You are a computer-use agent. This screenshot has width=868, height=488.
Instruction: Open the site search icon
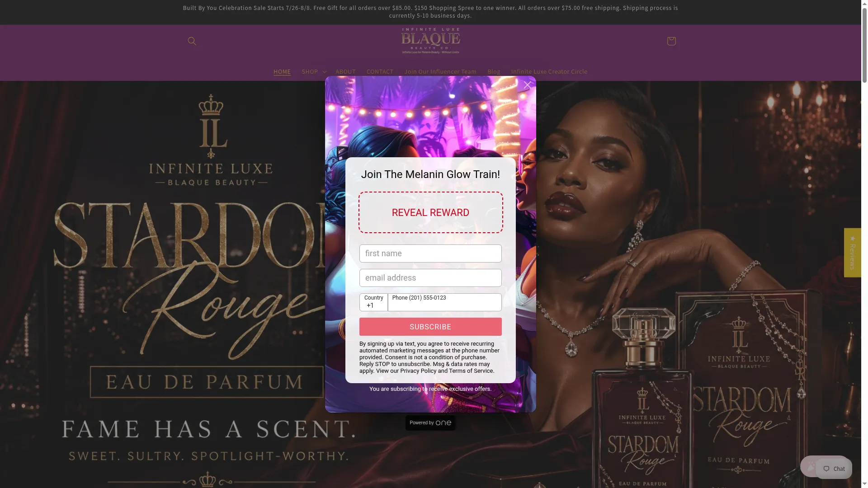tap(192, 41)
